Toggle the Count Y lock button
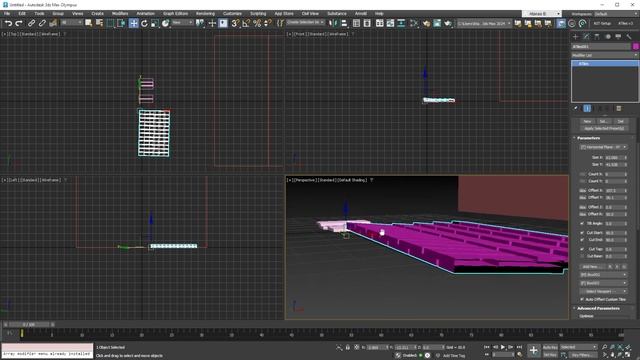The width and height of the screenshot is (640, 360). pos(582,181)
